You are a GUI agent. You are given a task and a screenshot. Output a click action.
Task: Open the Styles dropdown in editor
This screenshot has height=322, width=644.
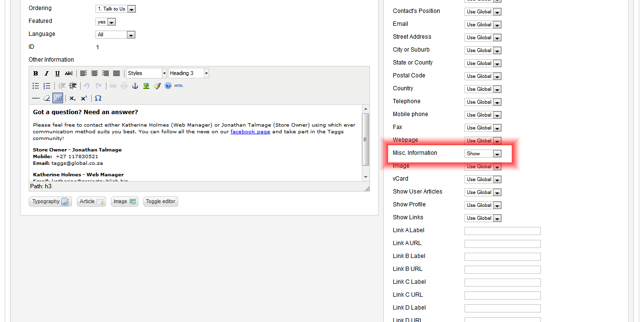[147, 74]
